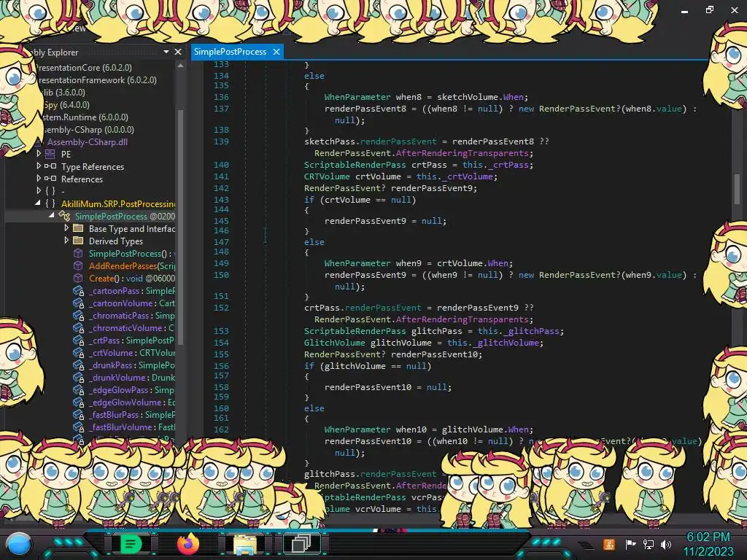Open the Start orb menu

click(19, 544)
